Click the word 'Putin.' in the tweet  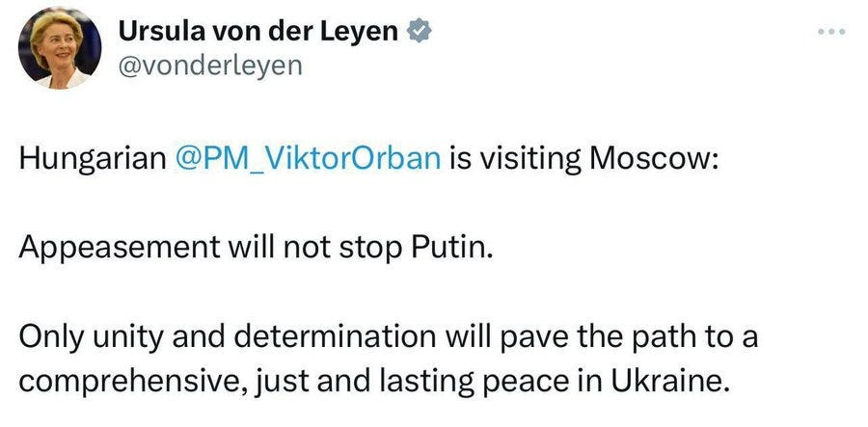[x=451, y=248]
